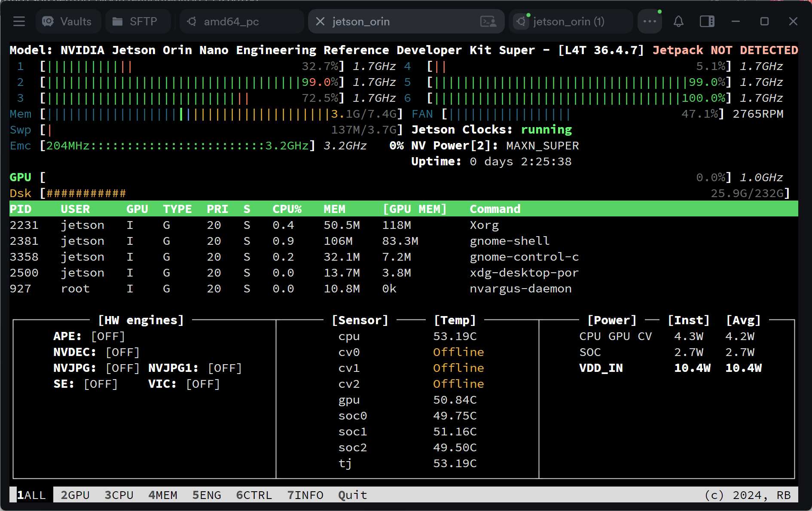Toggle the side panel layout icon
Viewport: 812px width, 511px height.
[707, 21]
